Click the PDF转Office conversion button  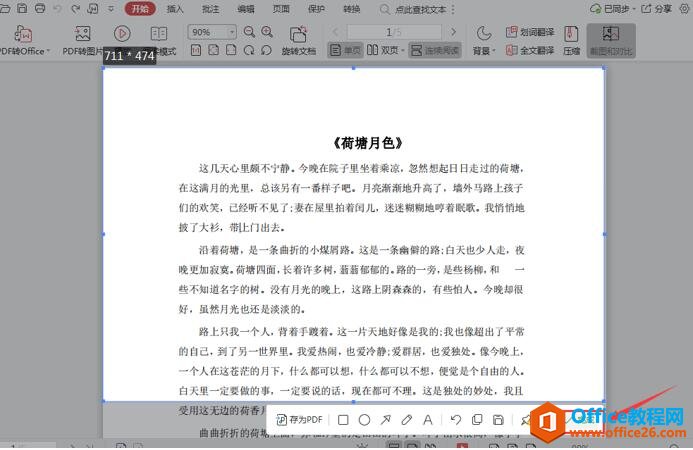[x=24, y=41]
